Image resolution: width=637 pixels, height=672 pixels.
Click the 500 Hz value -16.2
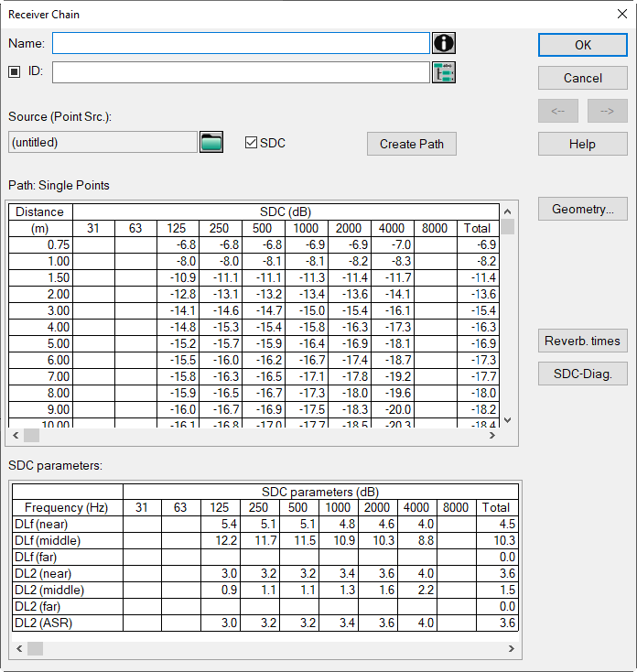click(264, 361)
